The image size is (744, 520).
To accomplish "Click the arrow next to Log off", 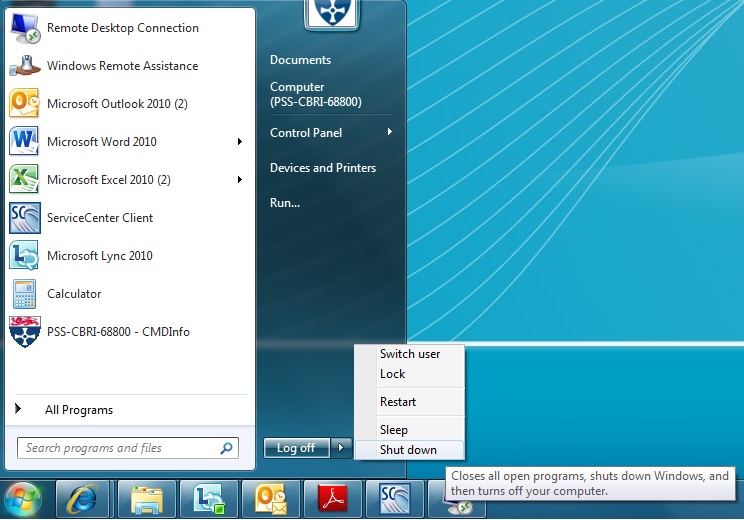I will [341, 448].
